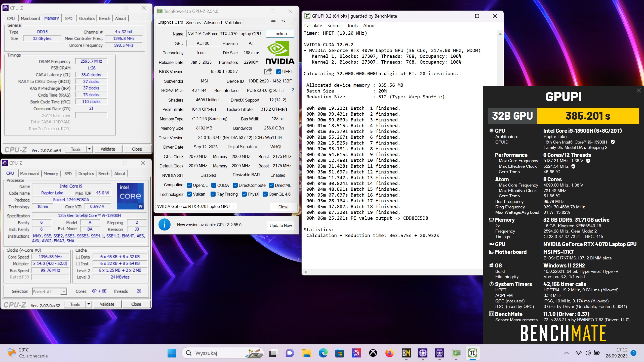Viewport: 644px width, 362px height.
Task: Open the Windows Start menu
Action: click(x=172, y=353)
